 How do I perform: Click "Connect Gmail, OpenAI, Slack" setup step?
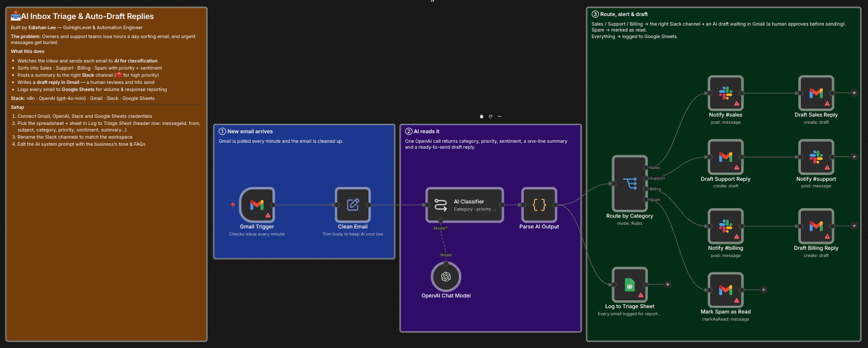click(x=85, y=116)
